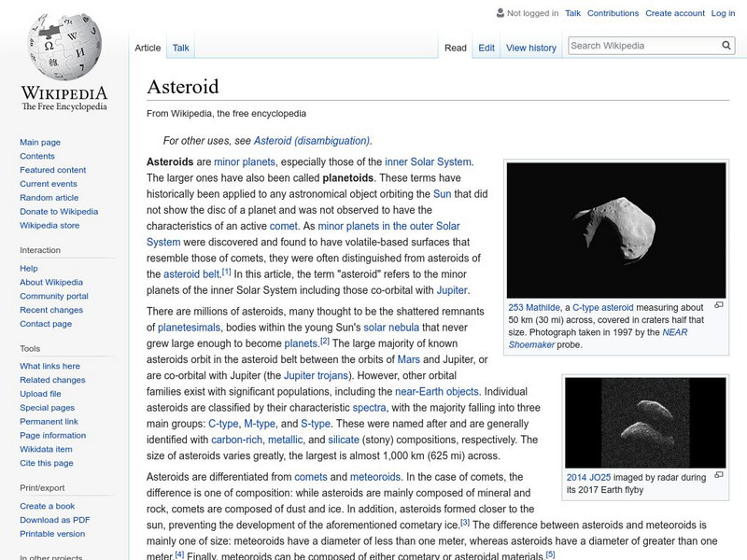This screenshot has width=747, height=560.
Task: Click Download as PDF
Action: coord(55,520)
